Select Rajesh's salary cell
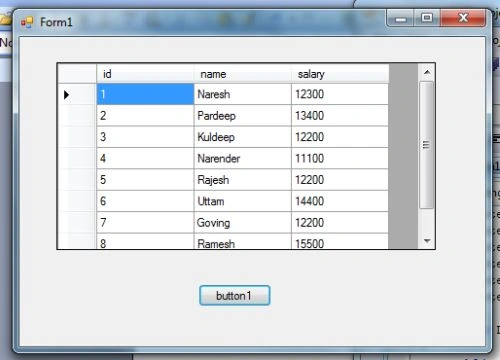 340,180
